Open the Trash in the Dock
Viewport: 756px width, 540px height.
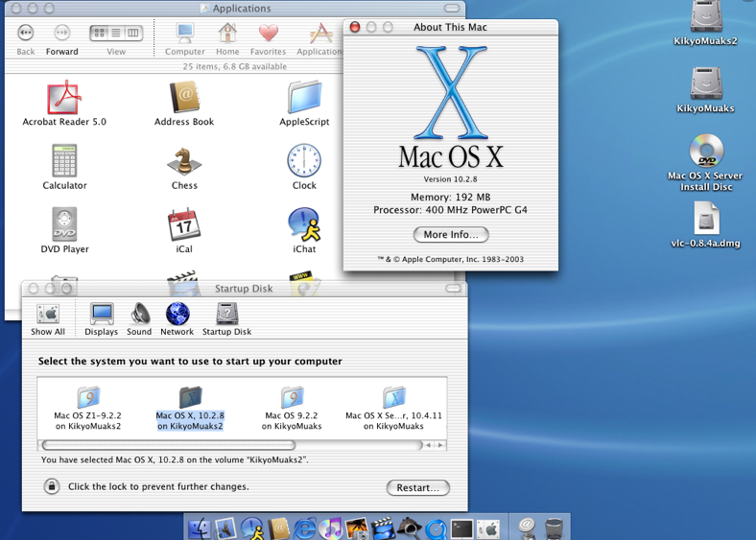(554, 528)
